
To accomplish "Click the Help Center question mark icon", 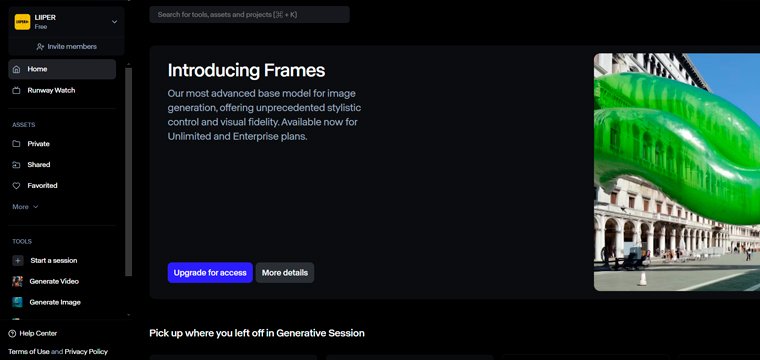I will pos(12,333).
